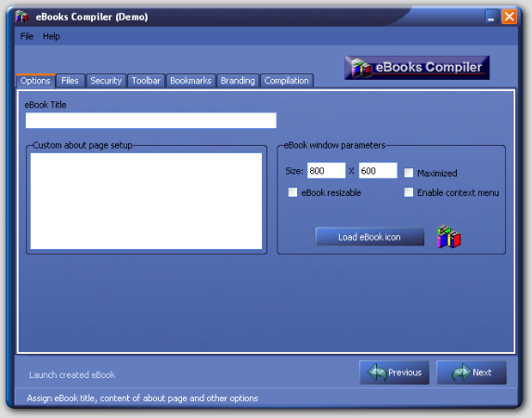Viewport: 532px width, 418px height.
Task: Switch to the Security tab
Action: [x=106, y=81]
